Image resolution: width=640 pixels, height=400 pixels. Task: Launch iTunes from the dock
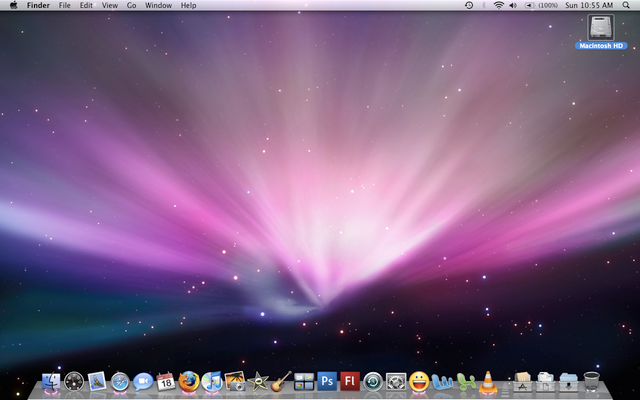(212, 381)
